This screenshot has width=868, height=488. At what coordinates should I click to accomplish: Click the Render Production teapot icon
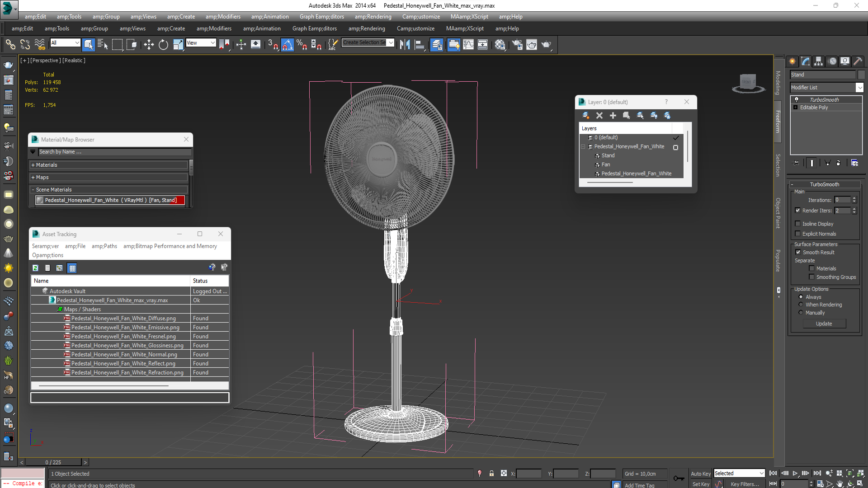click(x=546, y=44)
